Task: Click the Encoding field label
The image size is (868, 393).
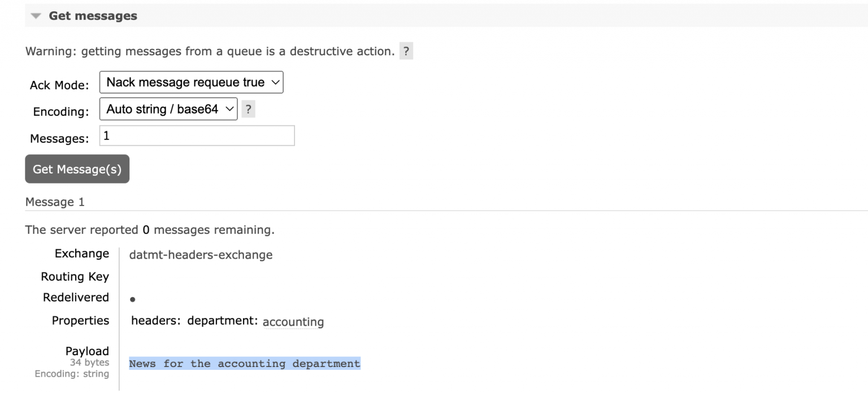Action: pyautogui.click(x=61, y=112)
